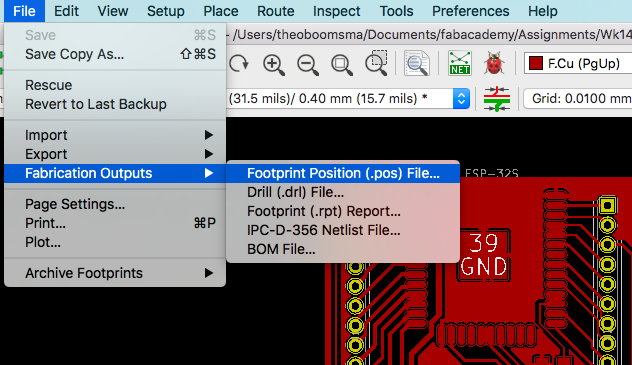Open the Edit menu
Viewport: 632px width, 365px height.
(x=66, y=11)
